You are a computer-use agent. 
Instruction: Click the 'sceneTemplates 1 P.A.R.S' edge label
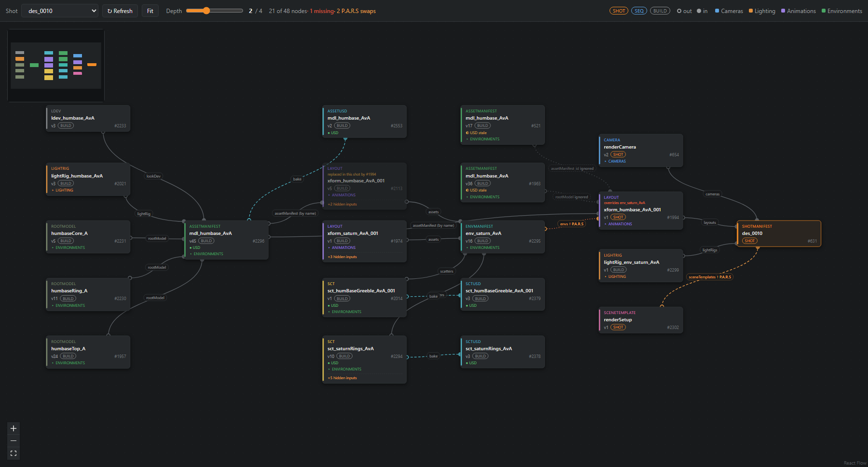pyautogui.click(x=710, y=277)
